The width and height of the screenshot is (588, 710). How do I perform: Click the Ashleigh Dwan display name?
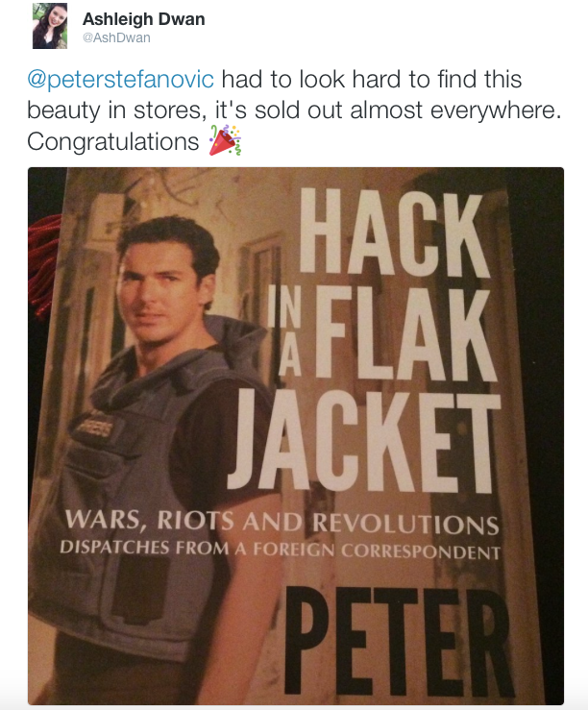tap(143, 19)
